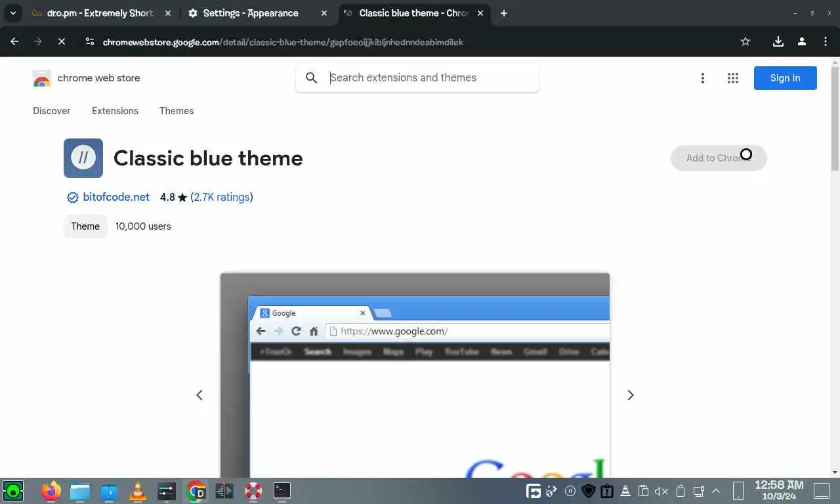Open bitofcode.net publisher link
The width and height of the screenshot is (840, 504).
[116, 197]
